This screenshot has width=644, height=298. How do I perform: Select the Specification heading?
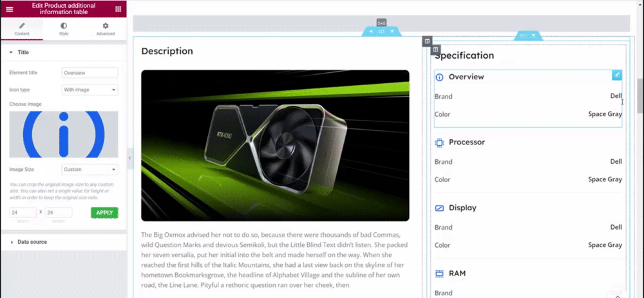(x=464, y=55)
